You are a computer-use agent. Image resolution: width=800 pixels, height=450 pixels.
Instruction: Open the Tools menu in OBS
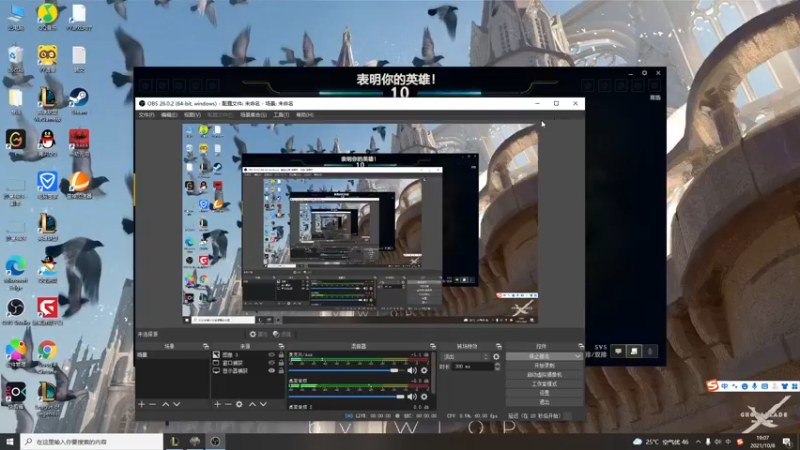[x=281, y=115]
